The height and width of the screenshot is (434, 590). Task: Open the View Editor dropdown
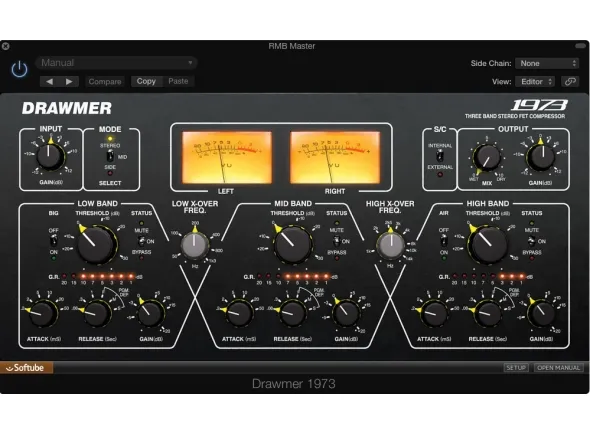(536, 81)
